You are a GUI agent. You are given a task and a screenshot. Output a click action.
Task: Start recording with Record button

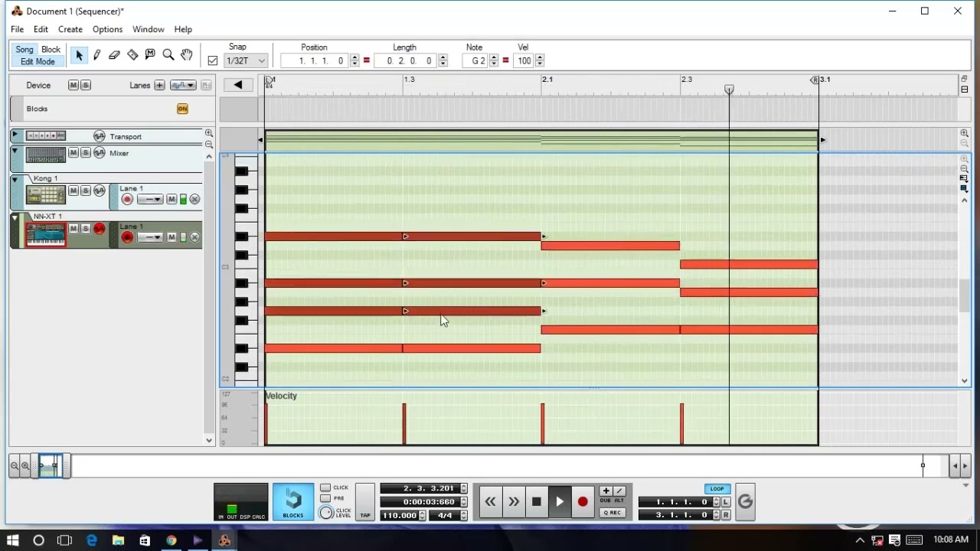tap(583, 502)
